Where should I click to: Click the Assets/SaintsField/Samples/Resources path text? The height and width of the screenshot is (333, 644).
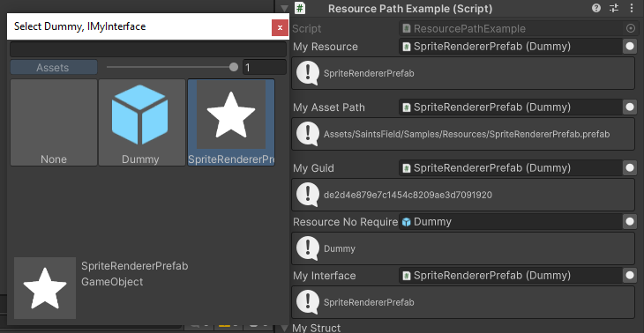click(467, 134)
